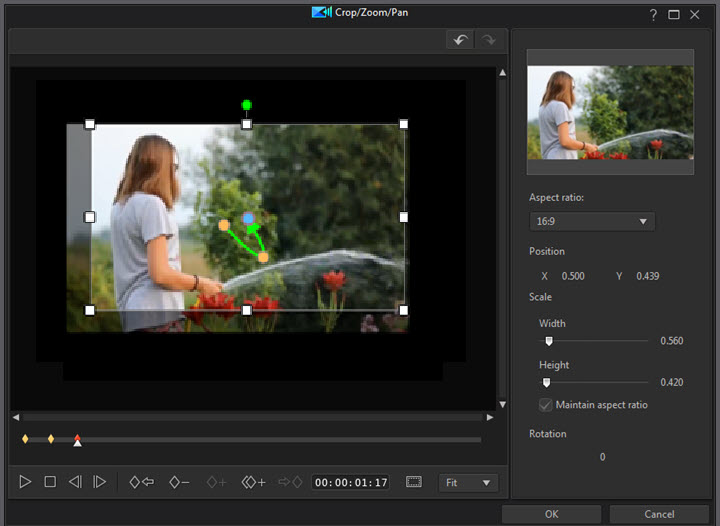Select the first yellow keyframe marker
The image size is (720, 526).
click(25, 438)
